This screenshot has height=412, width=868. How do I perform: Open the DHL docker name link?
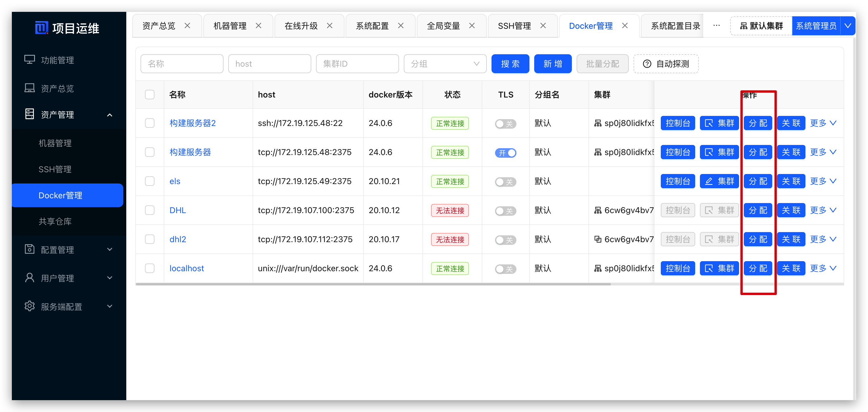[x=178, y=210]
